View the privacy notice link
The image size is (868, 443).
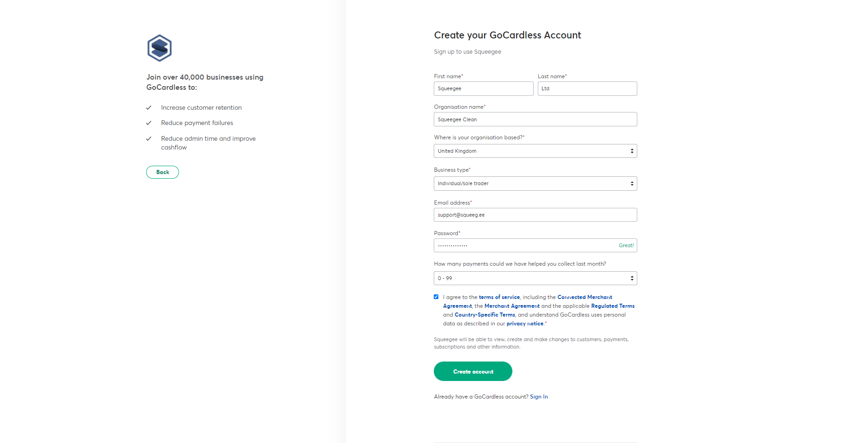(x=524, y=324)
